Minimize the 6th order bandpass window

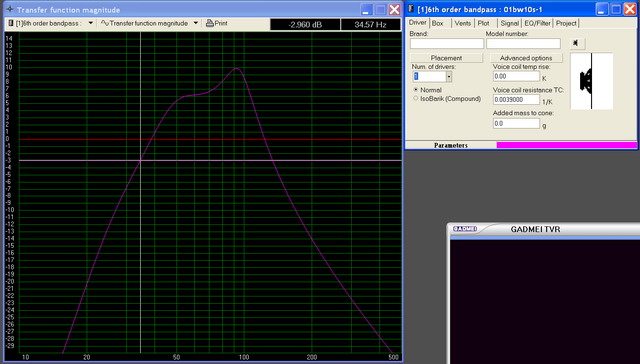click(602, 9)
